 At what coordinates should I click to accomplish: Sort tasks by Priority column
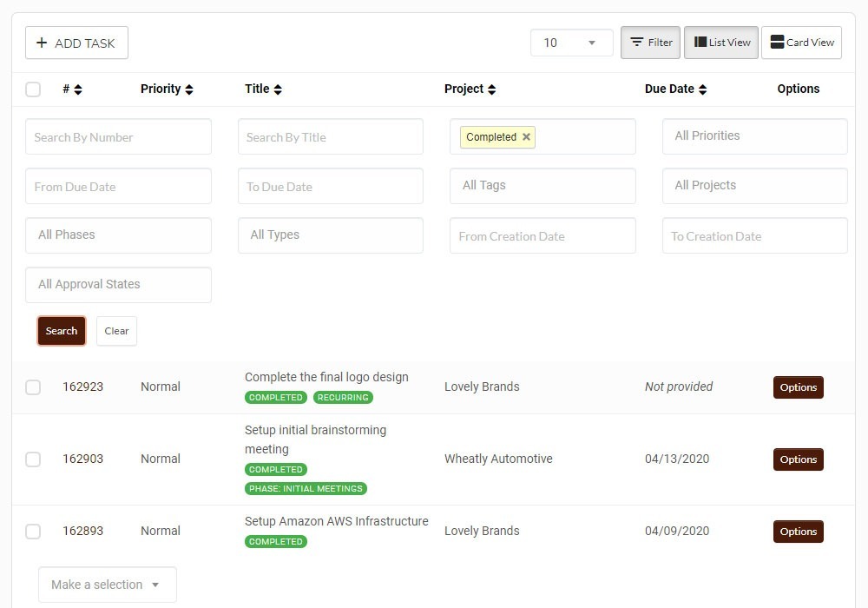click(x=189, y=89)
